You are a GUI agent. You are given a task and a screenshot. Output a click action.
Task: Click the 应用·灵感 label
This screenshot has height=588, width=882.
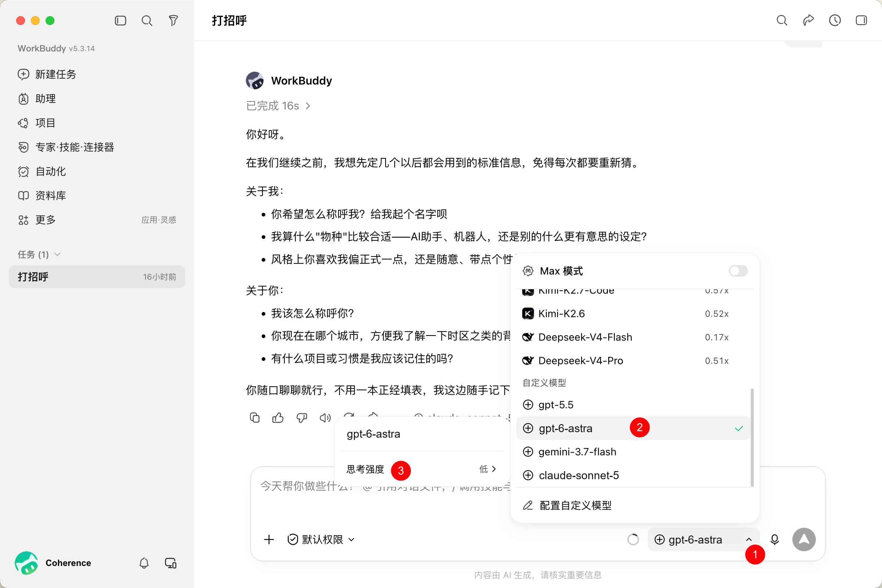[159, 220]
